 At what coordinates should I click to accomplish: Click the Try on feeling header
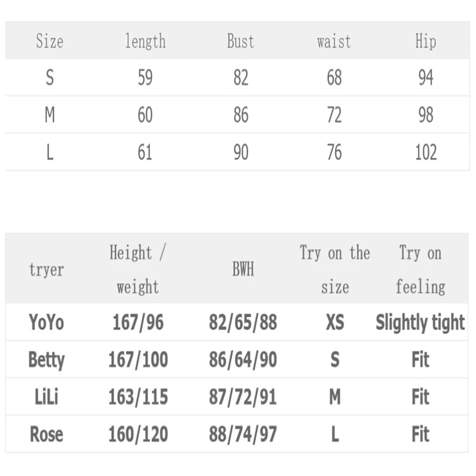(x=420, y=270)
